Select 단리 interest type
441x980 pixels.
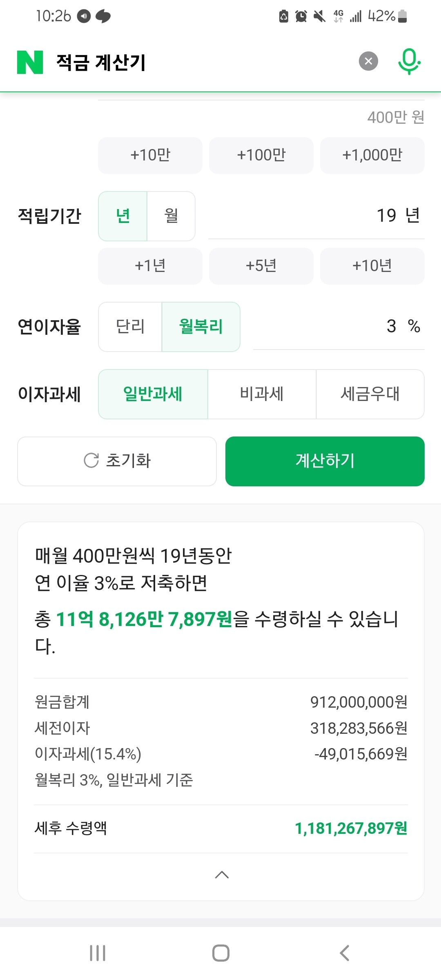point(130,327)
